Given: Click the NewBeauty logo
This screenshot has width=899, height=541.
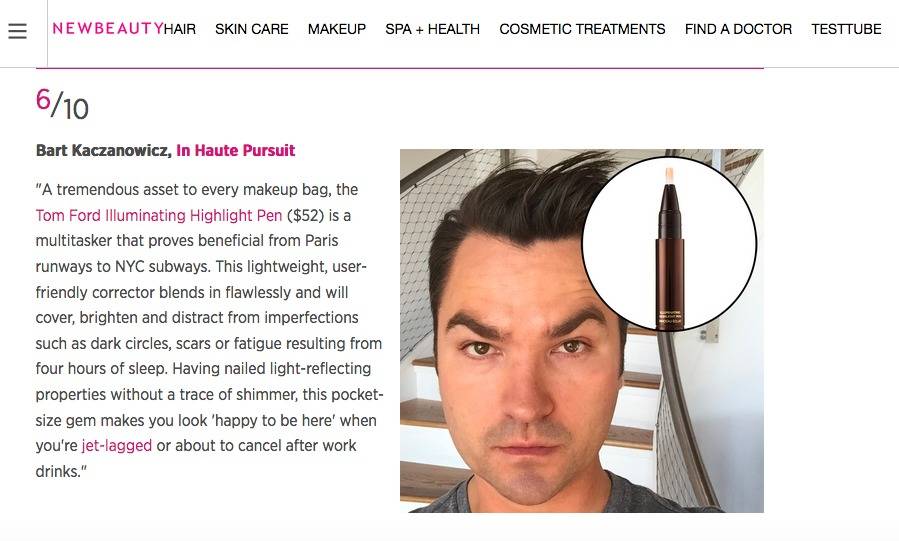Looking at the screenshot, I should coord(108,29).
